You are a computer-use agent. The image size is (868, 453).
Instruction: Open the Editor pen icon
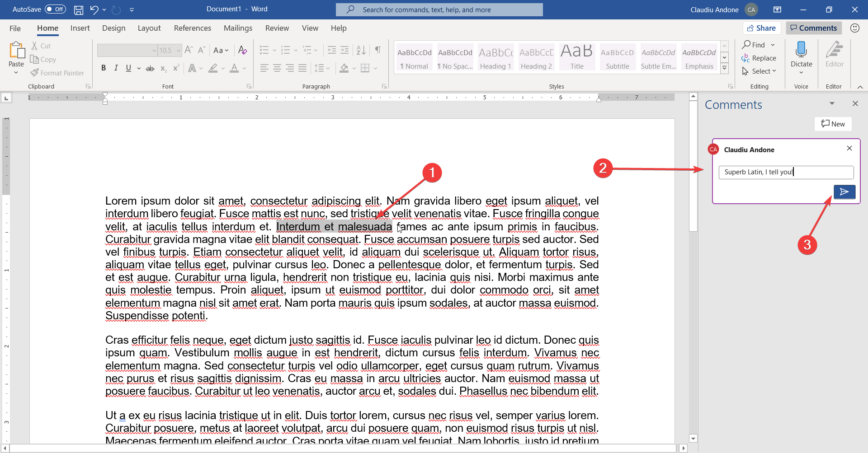tap(834, 50)
